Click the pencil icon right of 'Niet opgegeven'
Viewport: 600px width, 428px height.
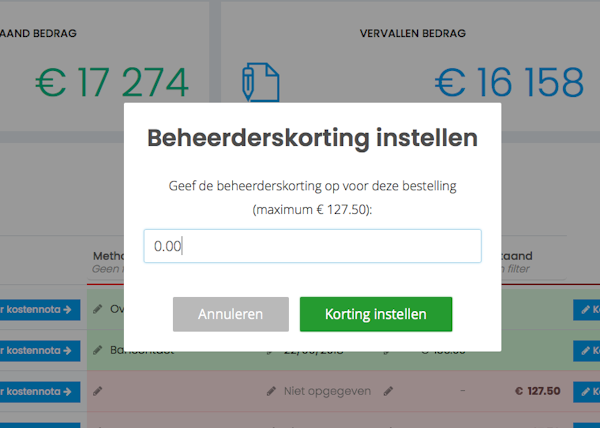[388, 391]
